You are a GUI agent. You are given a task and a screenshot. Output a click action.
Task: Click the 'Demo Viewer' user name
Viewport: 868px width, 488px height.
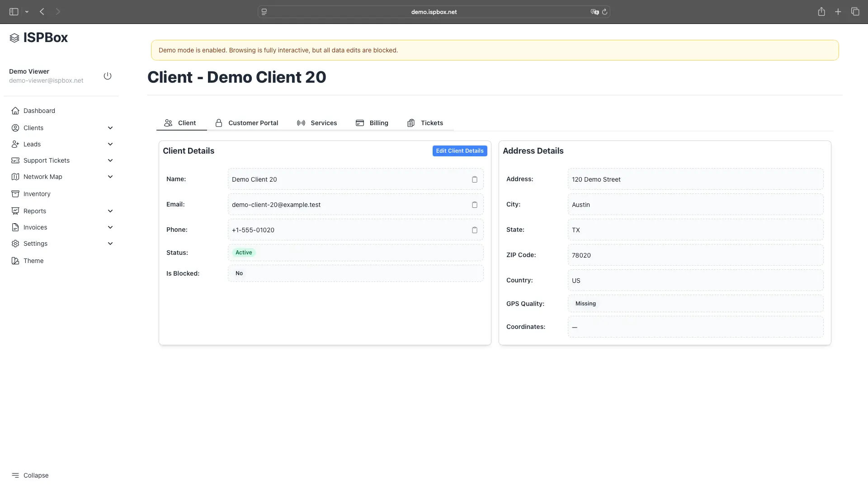coord(29,71)
